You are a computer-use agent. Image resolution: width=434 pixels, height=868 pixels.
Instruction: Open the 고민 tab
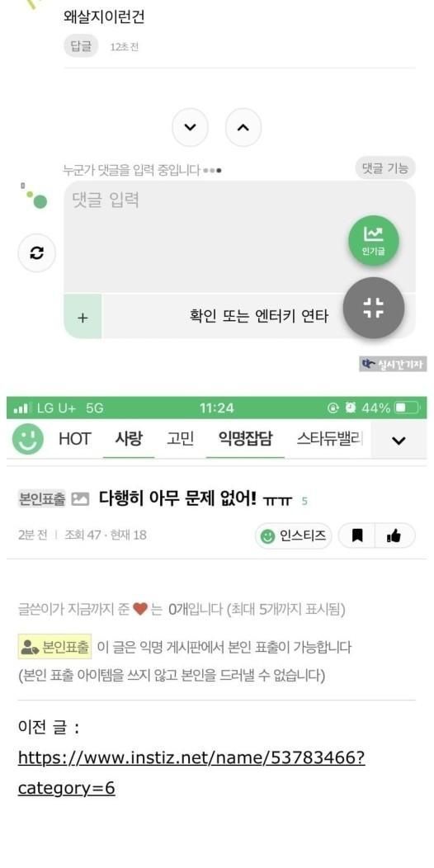click(x=180, y=440)
